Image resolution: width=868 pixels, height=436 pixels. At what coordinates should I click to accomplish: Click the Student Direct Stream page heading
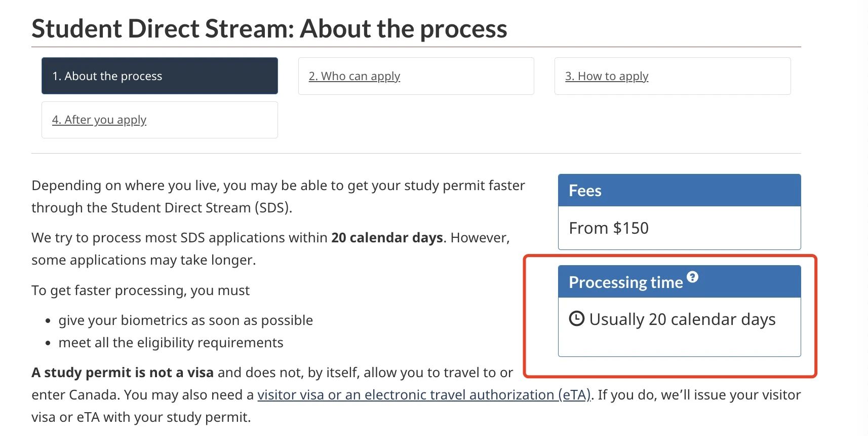click(x=269, y=28)
